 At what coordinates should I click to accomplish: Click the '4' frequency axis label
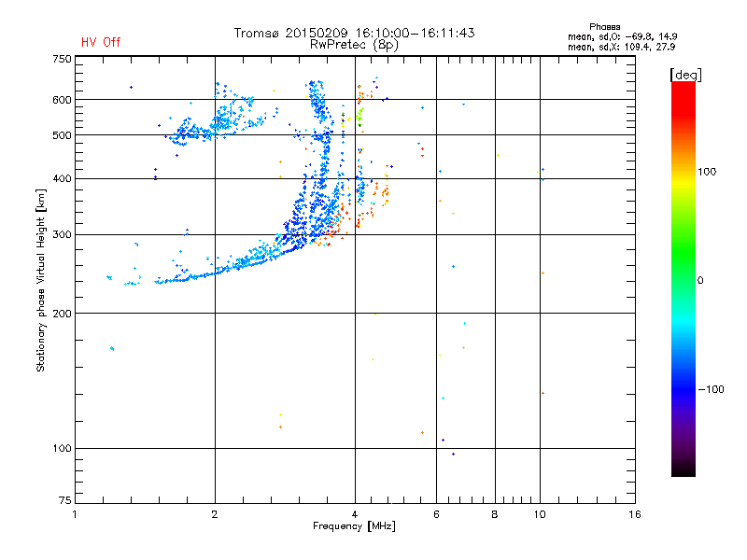pos(355,515)
